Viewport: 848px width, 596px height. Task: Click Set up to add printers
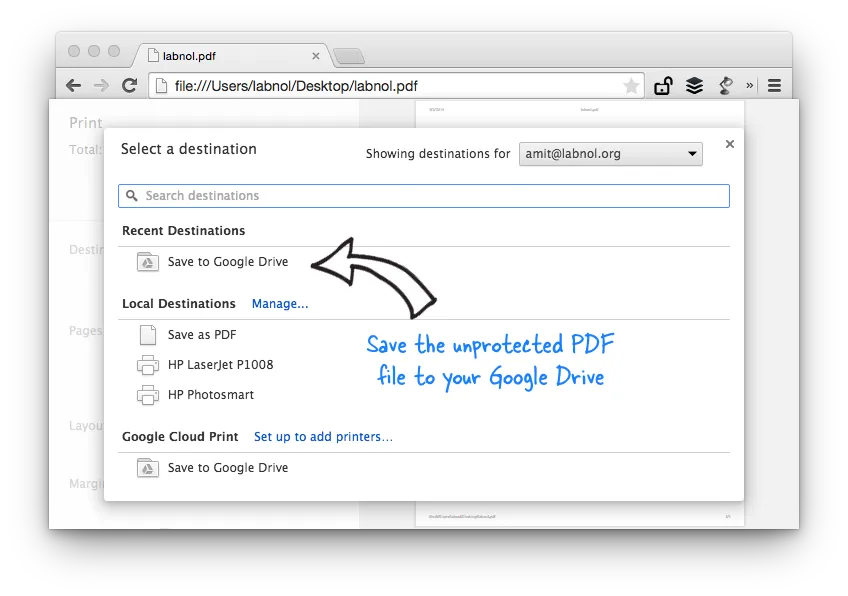tap(323, 437)
